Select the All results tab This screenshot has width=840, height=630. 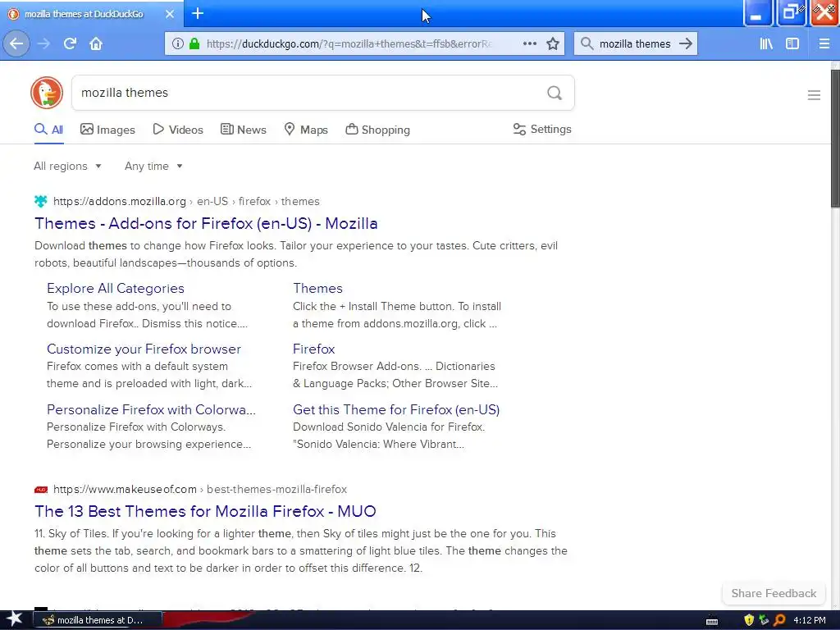(x=48, y=130)
